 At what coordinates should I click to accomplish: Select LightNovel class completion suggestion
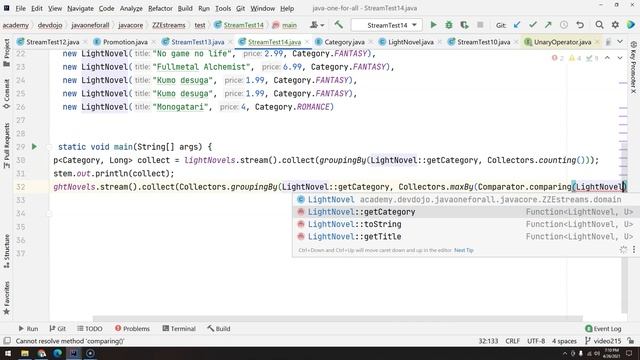tap(465, 200)
